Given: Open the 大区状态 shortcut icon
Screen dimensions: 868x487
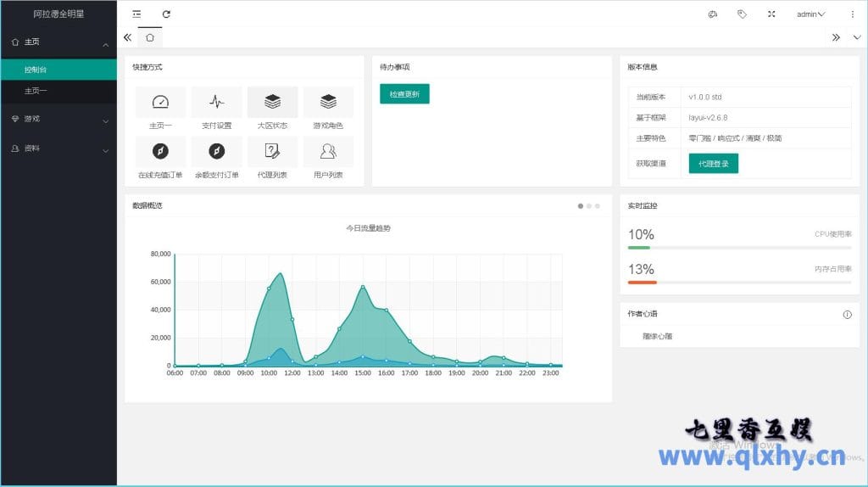Looking at the screenshot, I should click(x=272, y=103).
